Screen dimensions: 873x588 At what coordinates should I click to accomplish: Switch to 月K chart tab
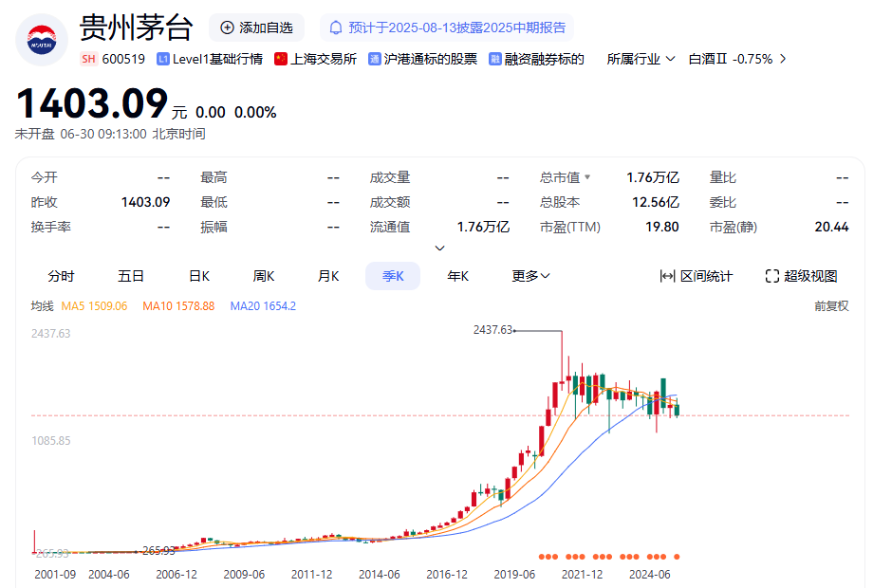(x=328, y=276)
